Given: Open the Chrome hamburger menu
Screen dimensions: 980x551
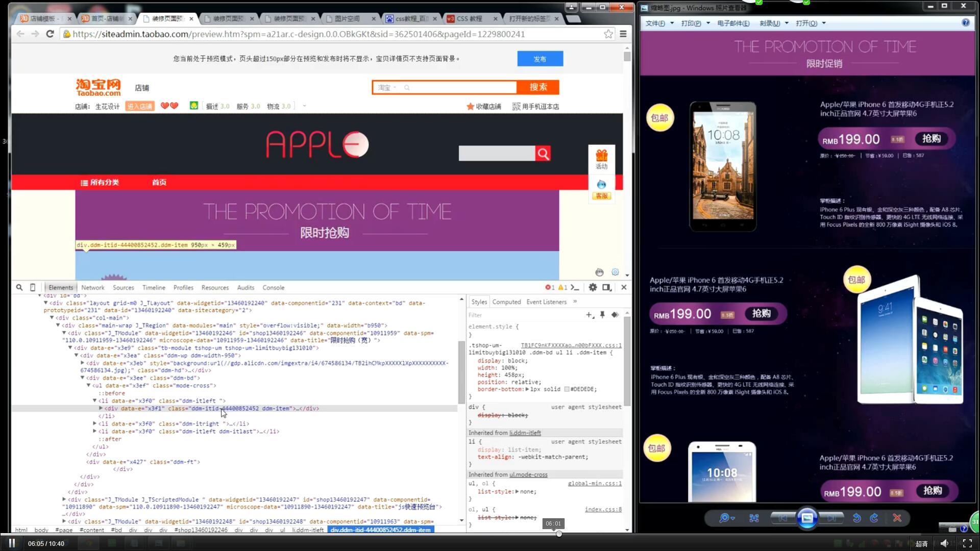Looking at the screenshot, I should [623, 34].
